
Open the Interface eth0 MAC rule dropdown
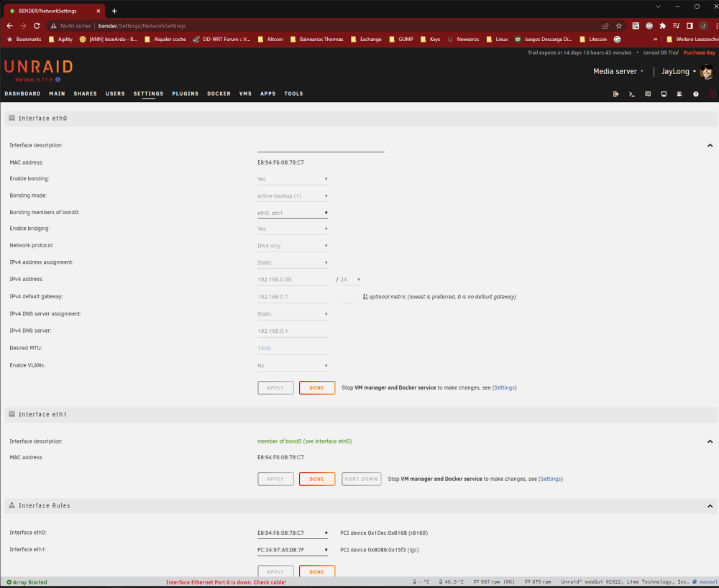pyautogui.click(x=293, y=533)
